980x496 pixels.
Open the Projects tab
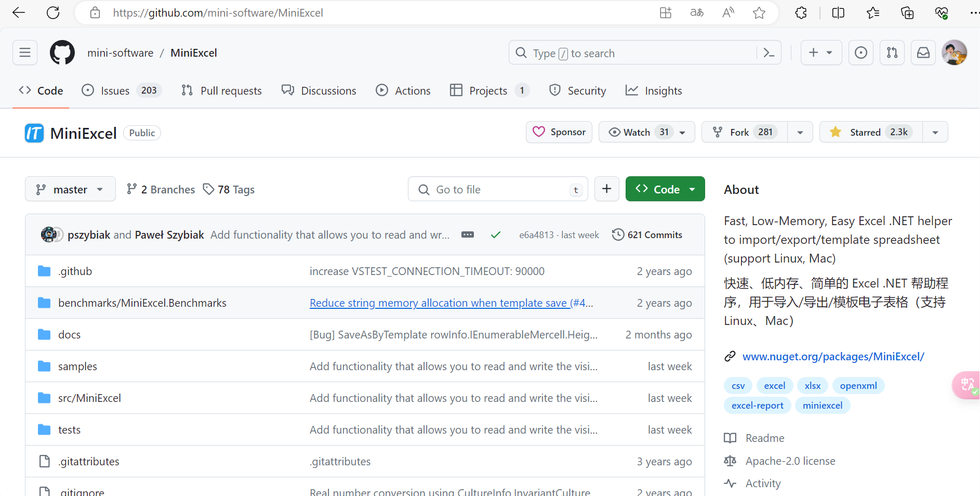(x=489, y=90)
